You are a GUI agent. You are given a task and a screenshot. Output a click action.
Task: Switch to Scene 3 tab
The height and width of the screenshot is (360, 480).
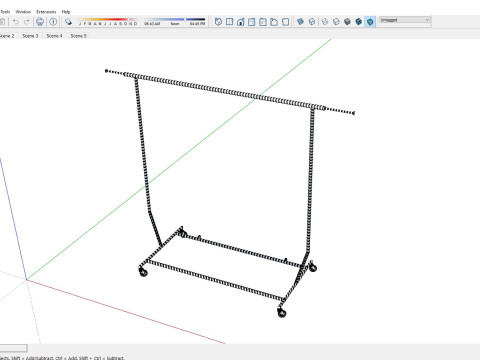click(30, 36)
